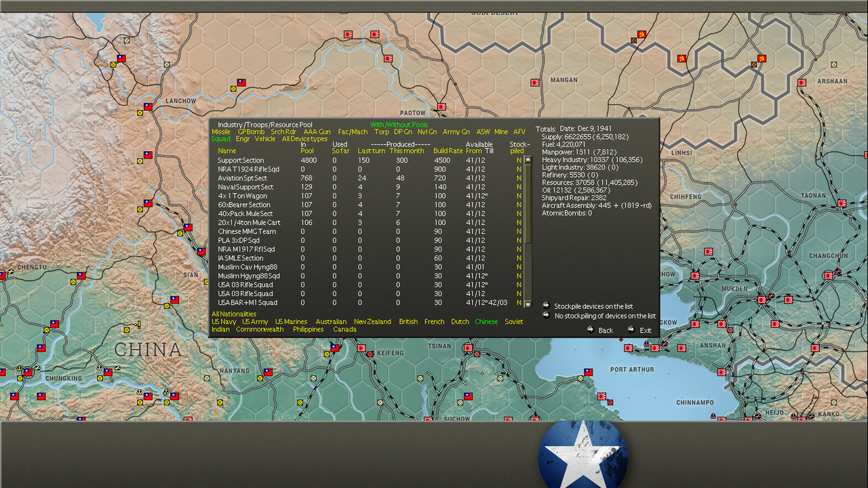The height and width of the screenshot is (488, 868).
Task: Click arrow icon for No stockpiling of devices
Action: [x=546, y=315]
